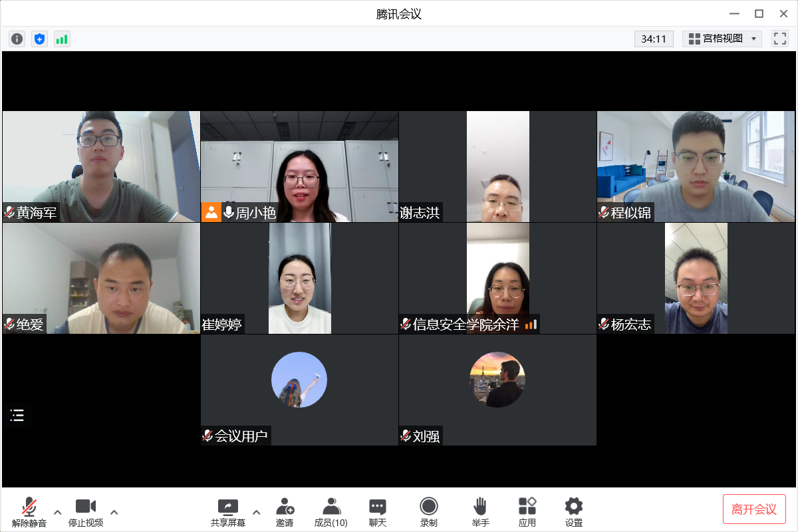Screen dimensions: 798x532
Task: Select 周小艳's video tile
Action: [299, 166]
